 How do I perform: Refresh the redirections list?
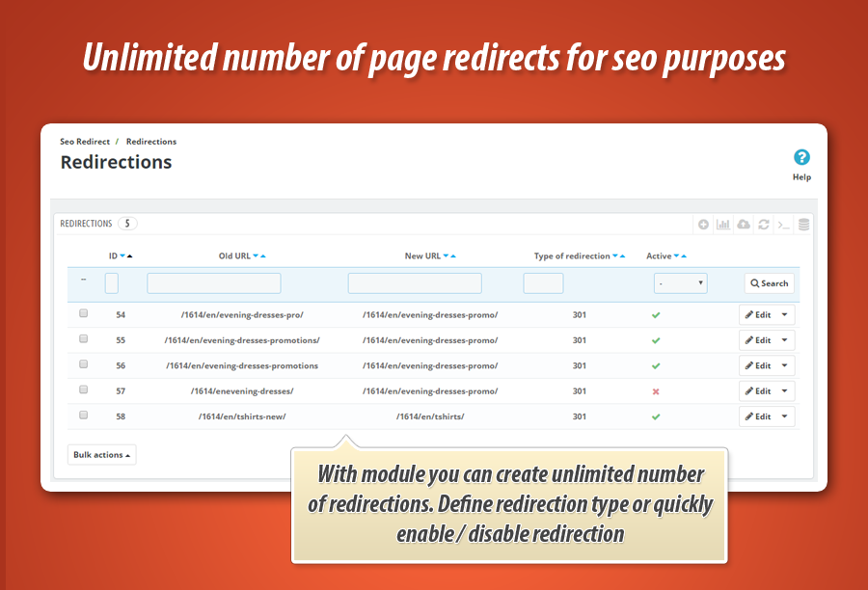pos(764,225)
